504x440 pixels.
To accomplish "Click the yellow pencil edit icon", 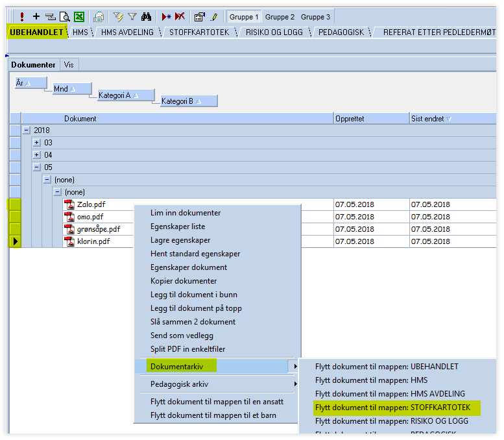I will pos(214,17).
